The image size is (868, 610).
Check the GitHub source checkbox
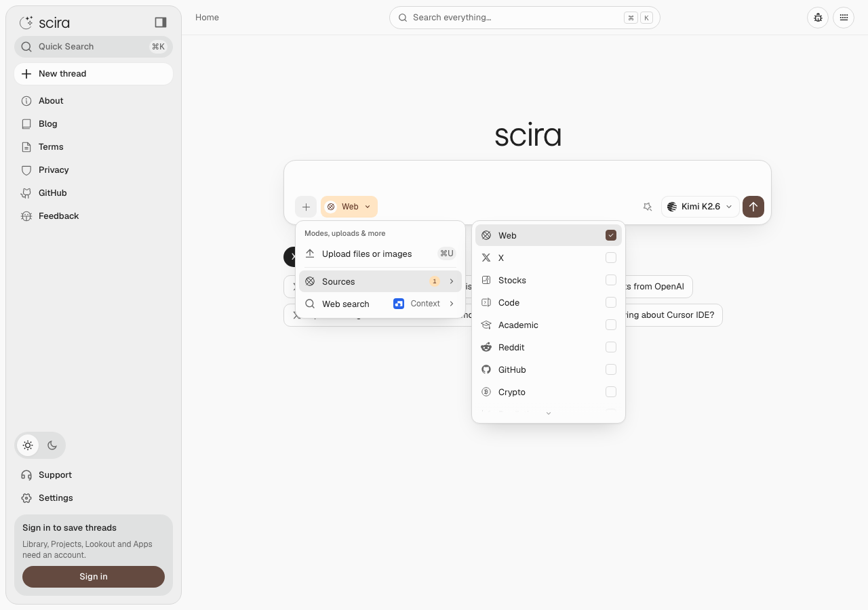coord(611,369)
